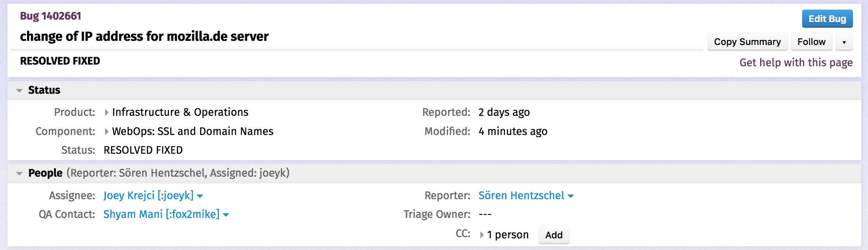868x250 pixels.
Task: Open the Shyam Mani QA contact arrow
Action: click(x=226, y=215)
